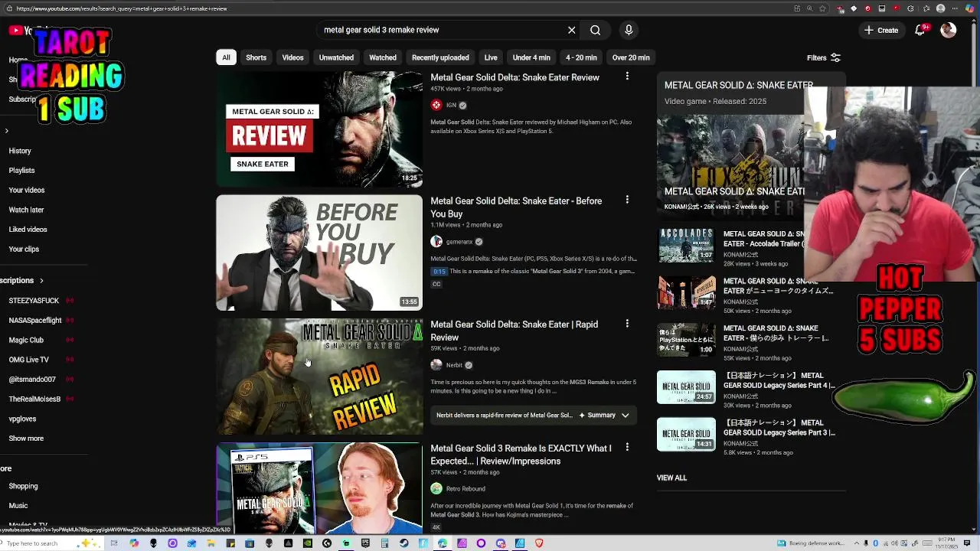The height and width of the screenshot is (551, 980).
Task: Clear the search box with the X icon
Action: (x=571, y=30)
